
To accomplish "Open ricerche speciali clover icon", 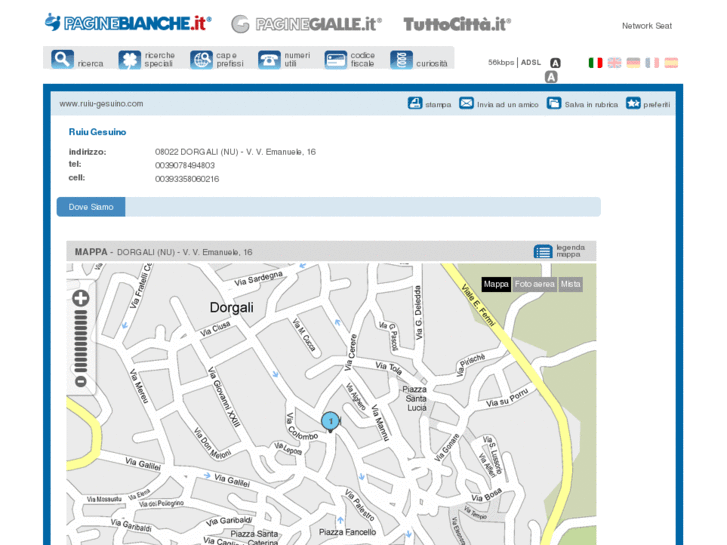I will pyautogui.click(x=129, y=60).
